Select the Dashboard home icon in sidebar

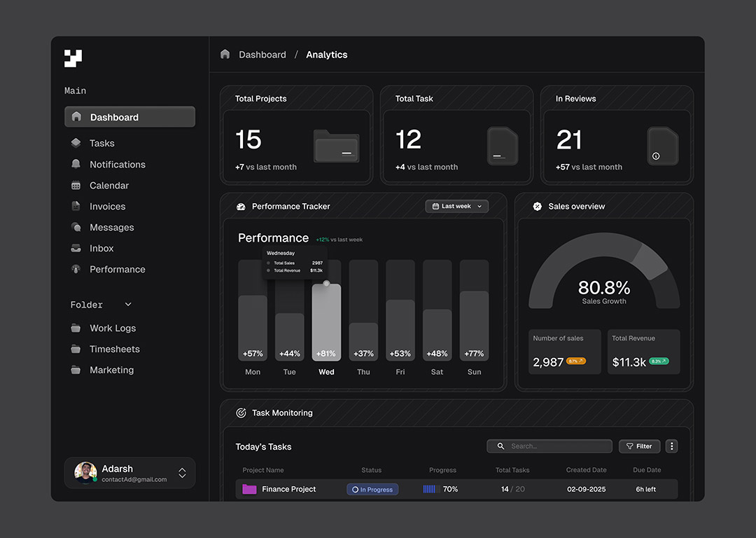76,116
